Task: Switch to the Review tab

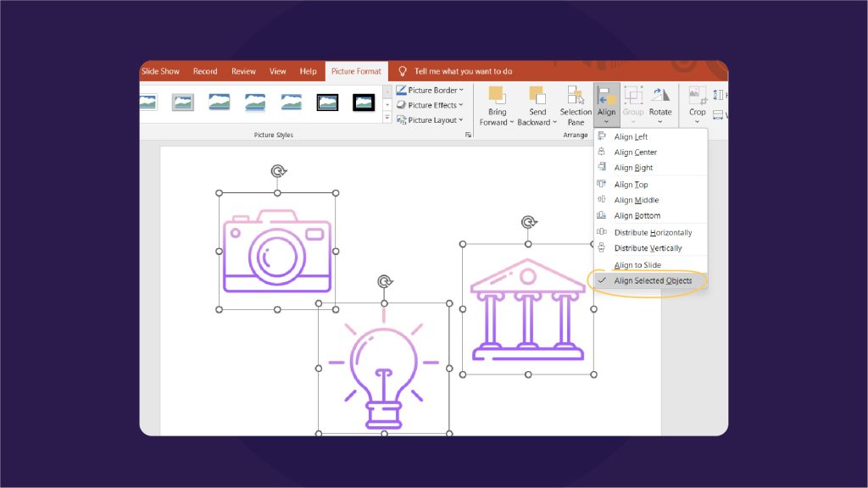Action: click(x=243, y=71)
